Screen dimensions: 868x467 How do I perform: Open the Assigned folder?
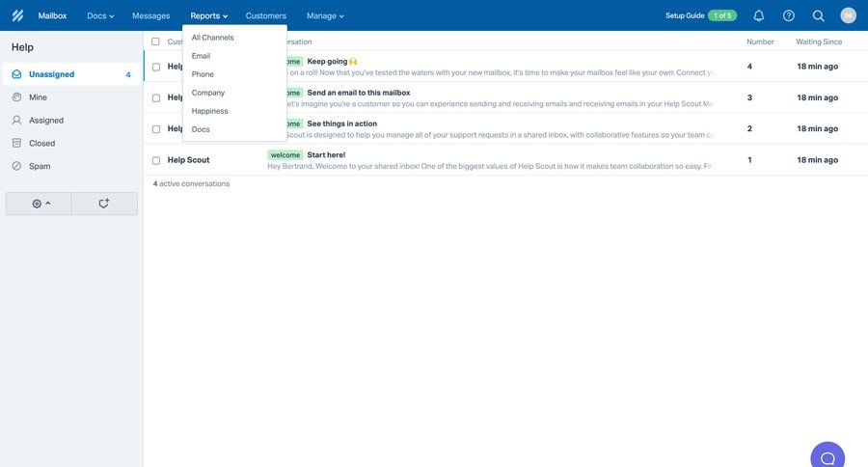pyautogui.click(x=72, y=121)
